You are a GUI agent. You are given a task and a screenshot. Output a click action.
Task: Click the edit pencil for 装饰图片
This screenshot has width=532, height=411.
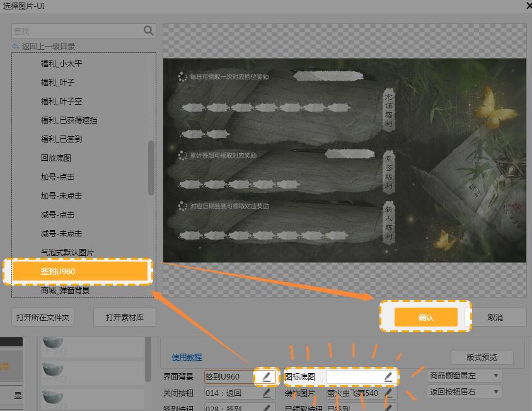(388, 393)
